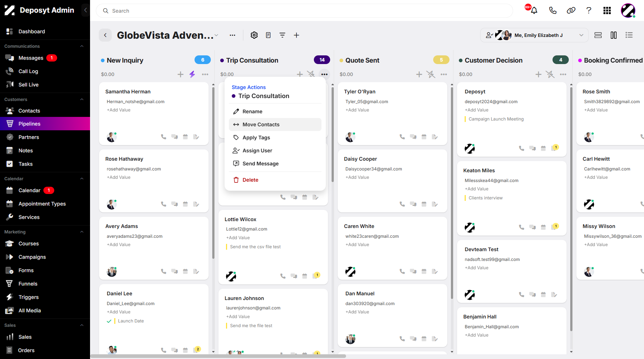Open the pipeline filter icon
The image size is (644, 359).
click(x=282, y=35)
